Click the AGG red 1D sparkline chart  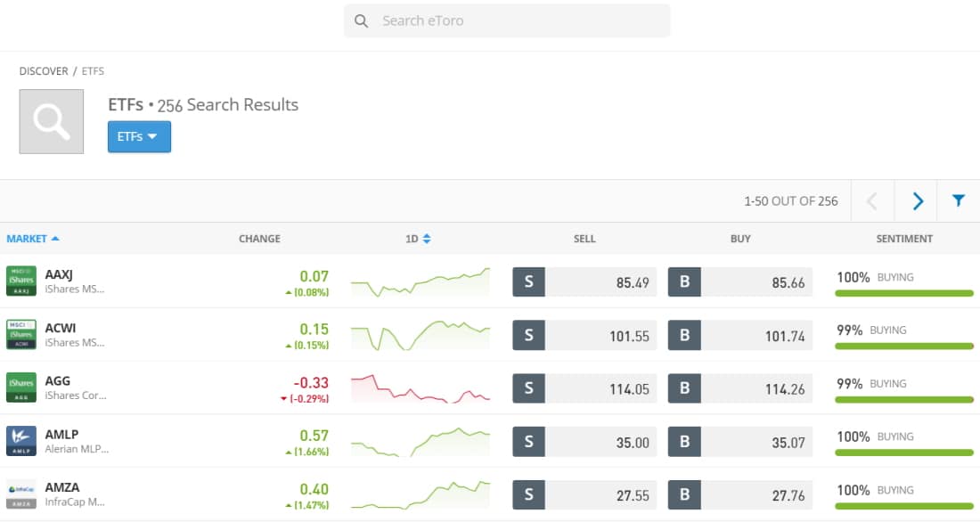point(421,388)
